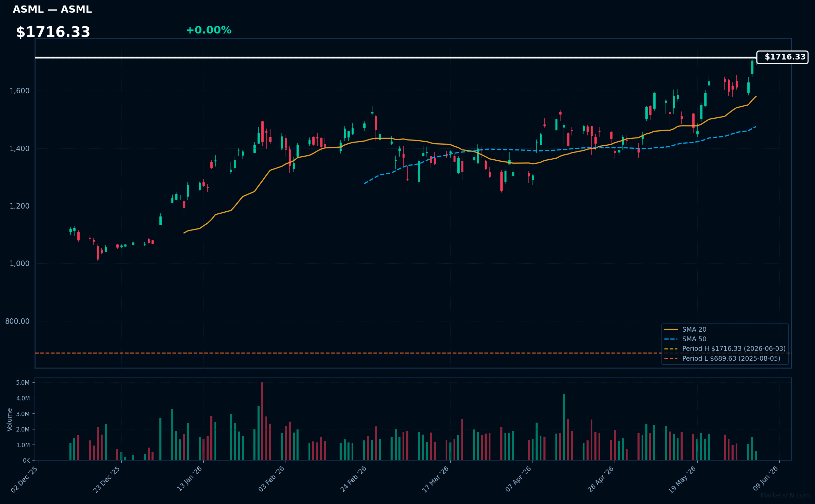Click the 23 Dec '25 date label
This screenshot has width=815, height=504.
click(107, 479)
